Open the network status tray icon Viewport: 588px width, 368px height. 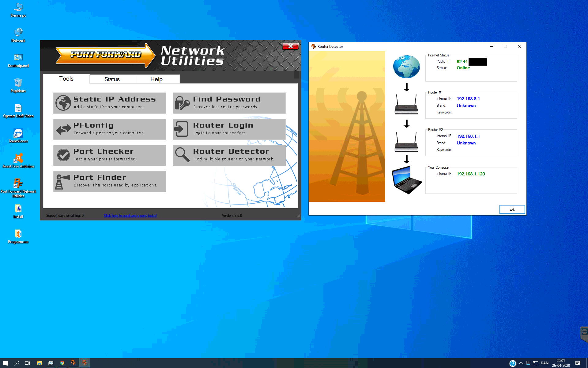point(536,363)
